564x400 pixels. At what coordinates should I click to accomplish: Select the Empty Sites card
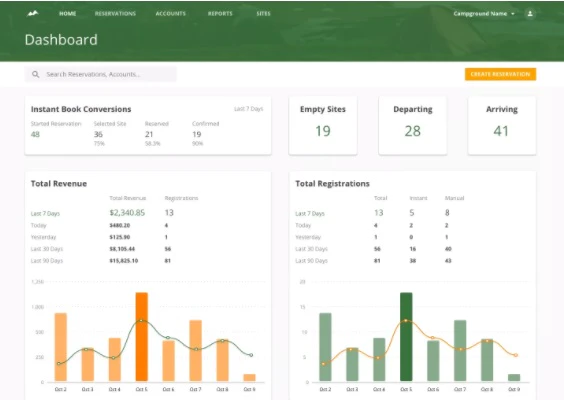point(323,126)
